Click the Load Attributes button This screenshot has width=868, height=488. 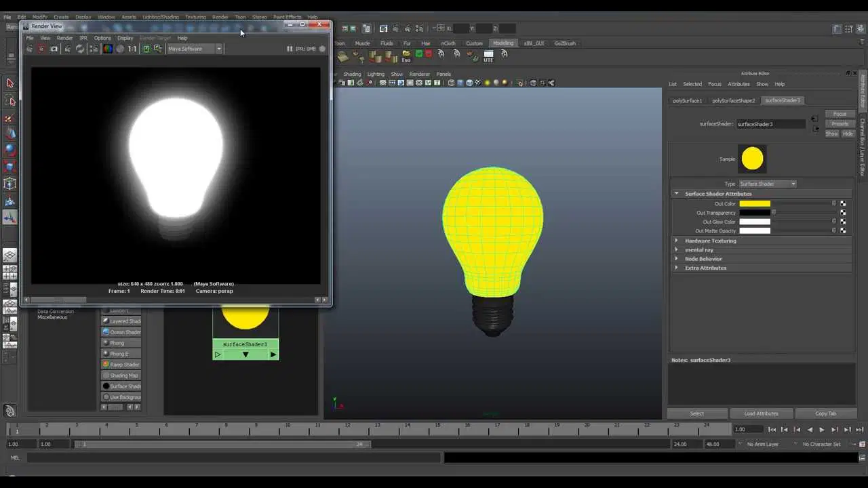[762, 413]
